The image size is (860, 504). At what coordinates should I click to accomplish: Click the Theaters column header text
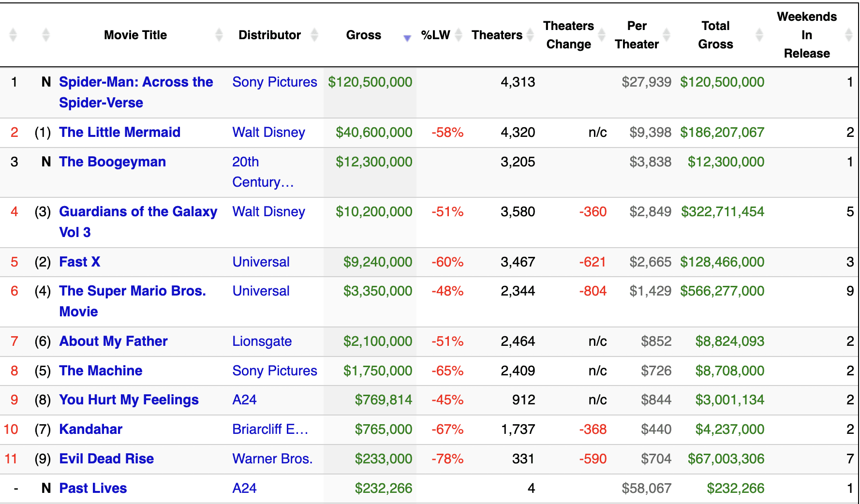point(497,35)
